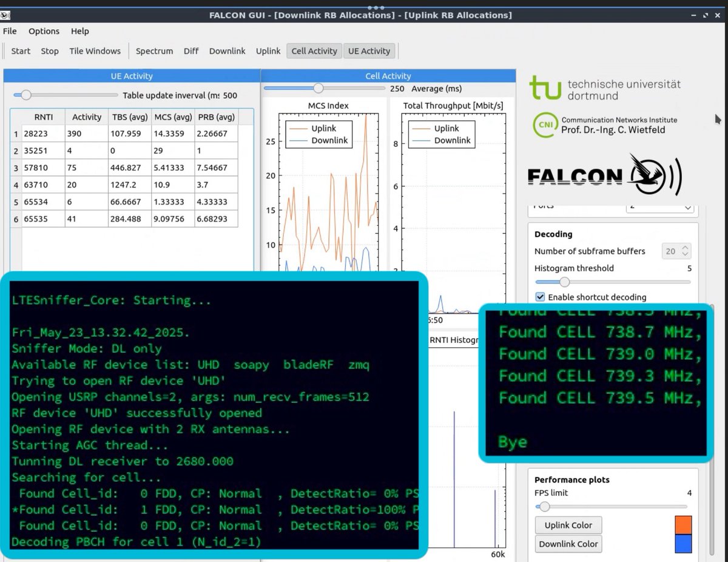Click the MCS (avg) column header
Viewport: 728px width, 562px height.
click(x=173, y=117)
